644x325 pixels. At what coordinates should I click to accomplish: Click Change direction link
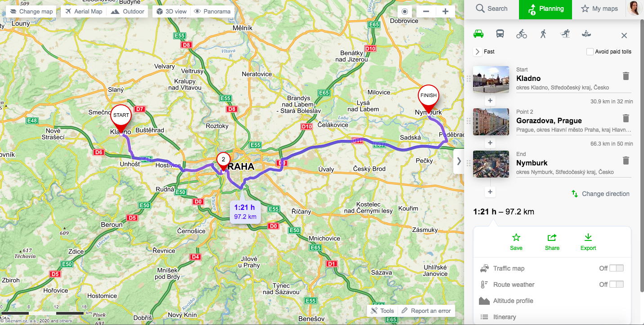[600, 194]
